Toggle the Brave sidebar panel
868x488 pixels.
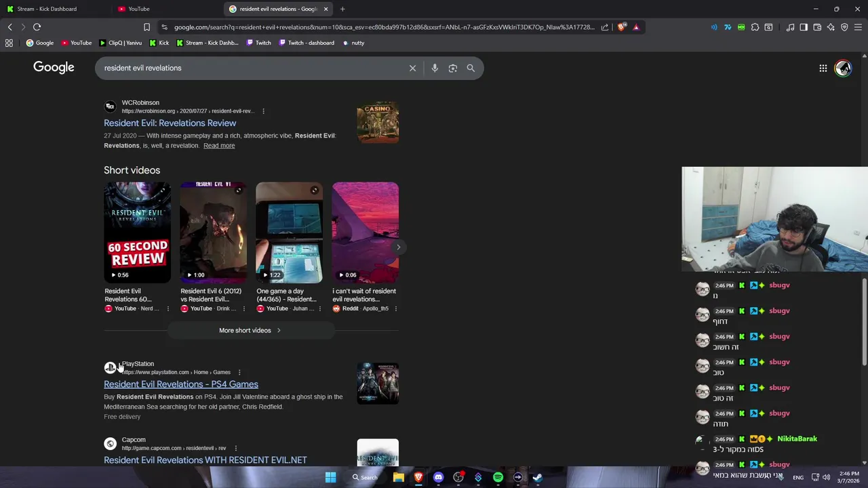coord(804,27)
